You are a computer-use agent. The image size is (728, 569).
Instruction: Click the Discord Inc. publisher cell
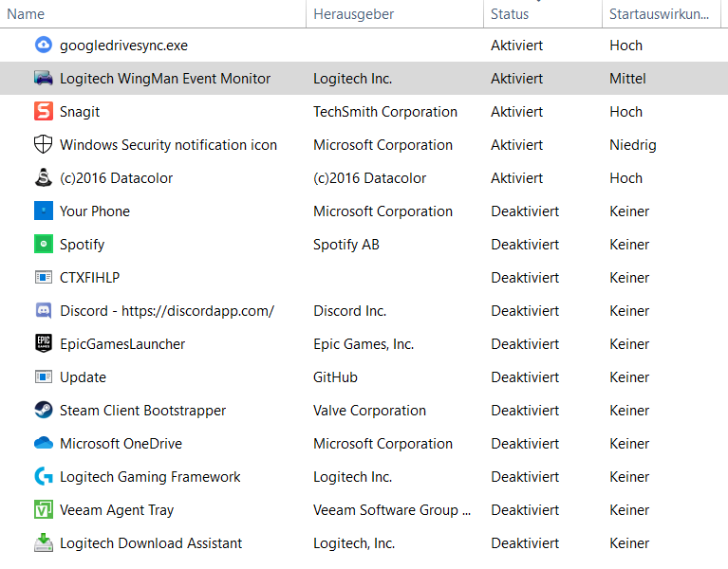pyautogui.click(x=349, y=311)
